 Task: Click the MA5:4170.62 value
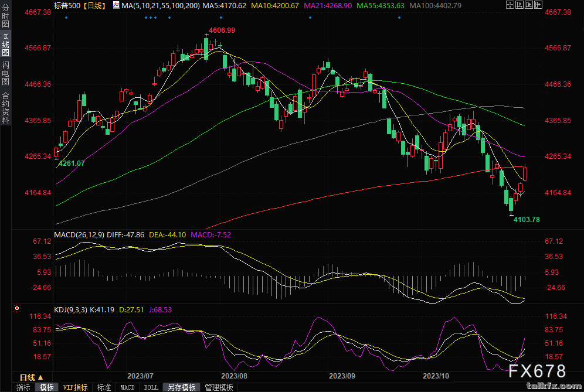(x=225, y=6)
